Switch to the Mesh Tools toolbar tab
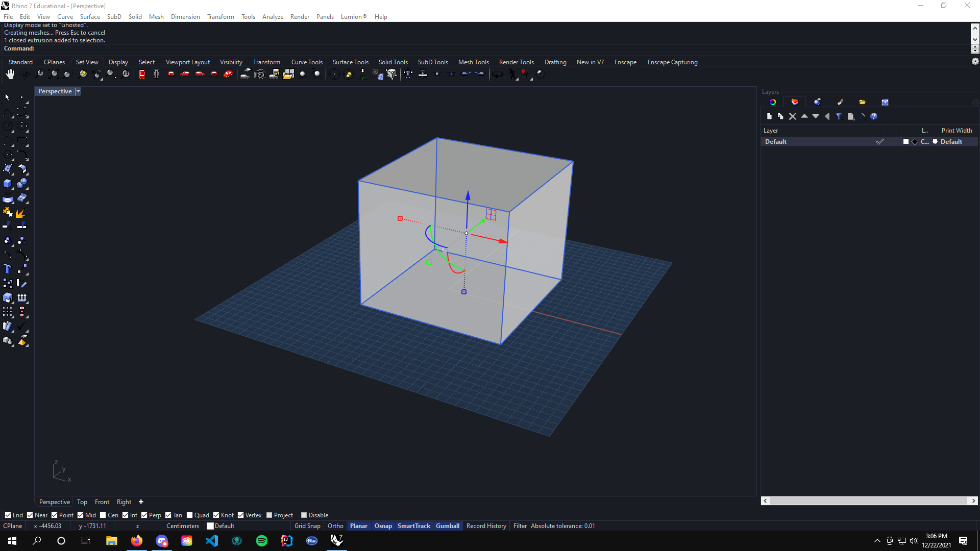Image resolution: width=980 pixels, height=551 pixels. [473, 62]
